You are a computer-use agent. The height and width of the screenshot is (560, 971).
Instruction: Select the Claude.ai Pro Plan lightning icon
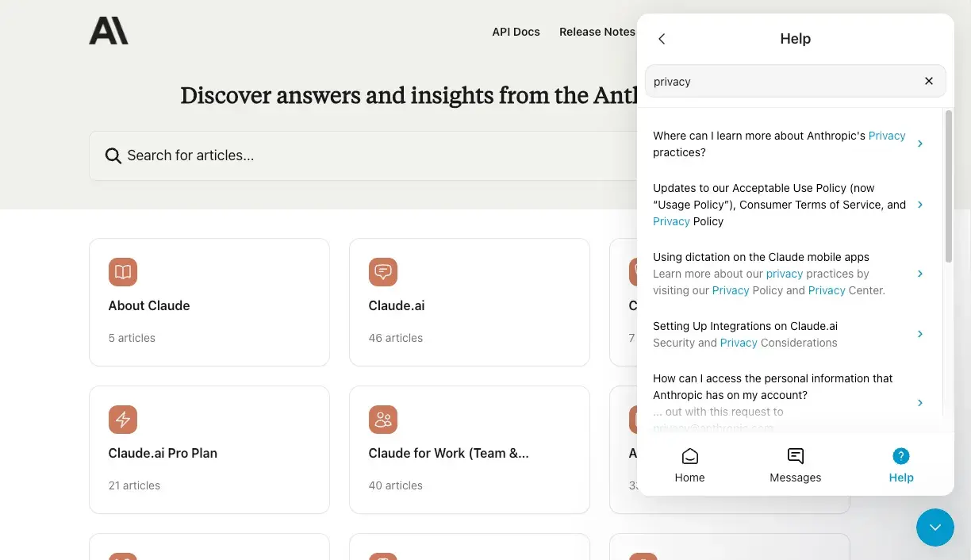click(123, 419)
